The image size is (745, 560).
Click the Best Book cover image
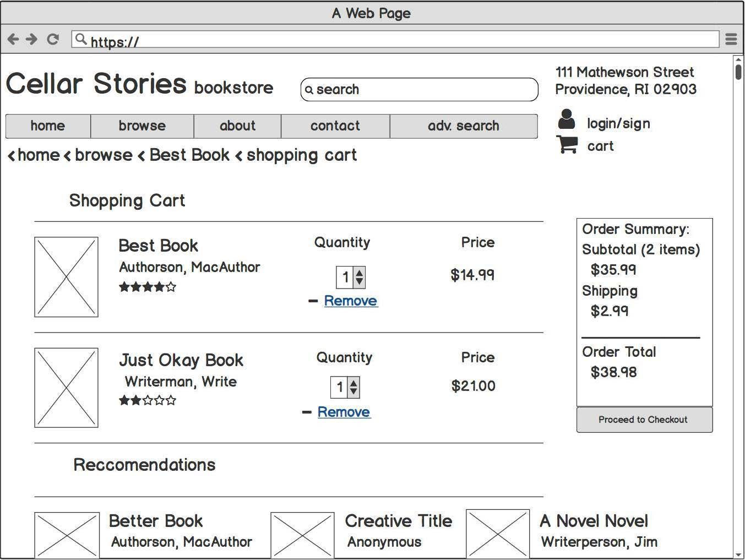click(66, 277)
